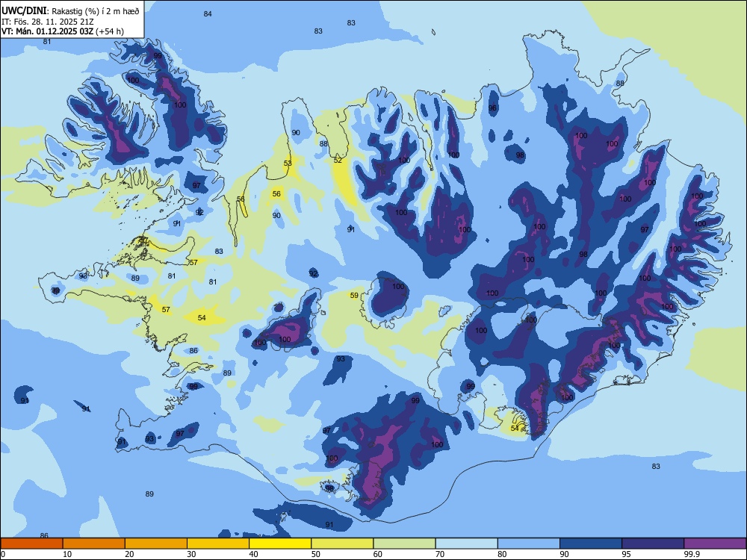Click the pale yellow 50–60 legend swatch
Viewport: 747px width, 560px height.
pyautogui.click(x=342, y=544)
